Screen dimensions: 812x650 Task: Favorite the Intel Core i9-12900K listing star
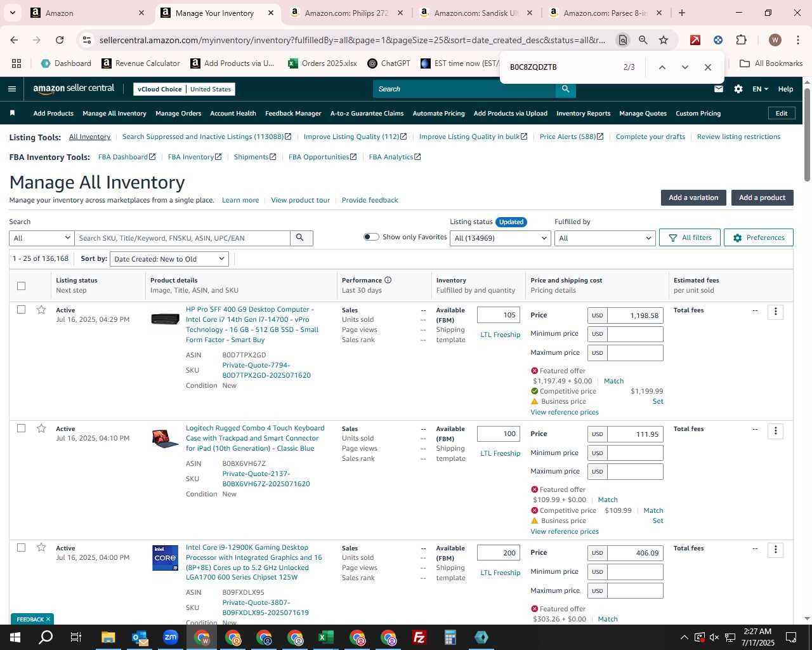click(41, 547)
